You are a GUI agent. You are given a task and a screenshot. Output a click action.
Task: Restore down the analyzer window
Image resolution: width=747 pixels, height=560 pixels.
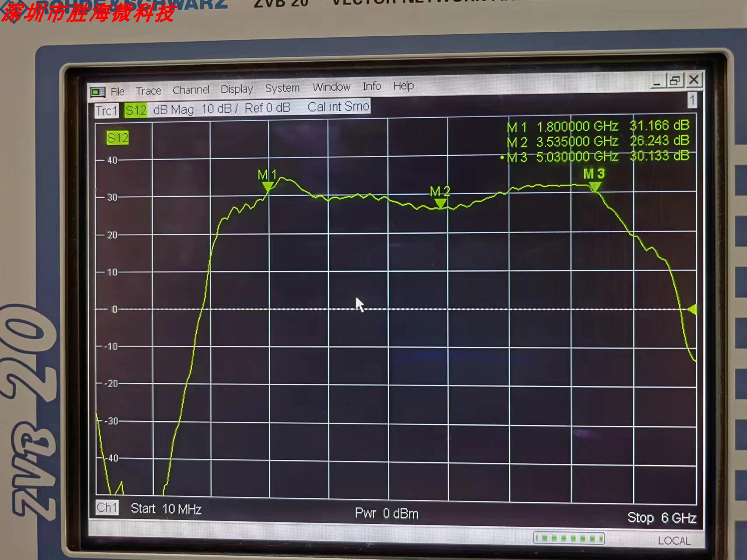(675, 80)
